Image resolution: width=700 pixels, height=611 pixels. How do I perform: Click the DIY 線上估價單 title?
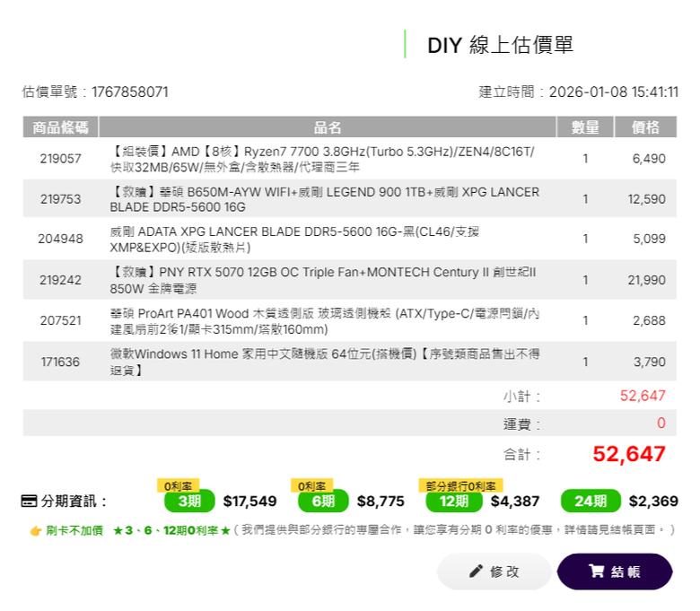[501, 45]
